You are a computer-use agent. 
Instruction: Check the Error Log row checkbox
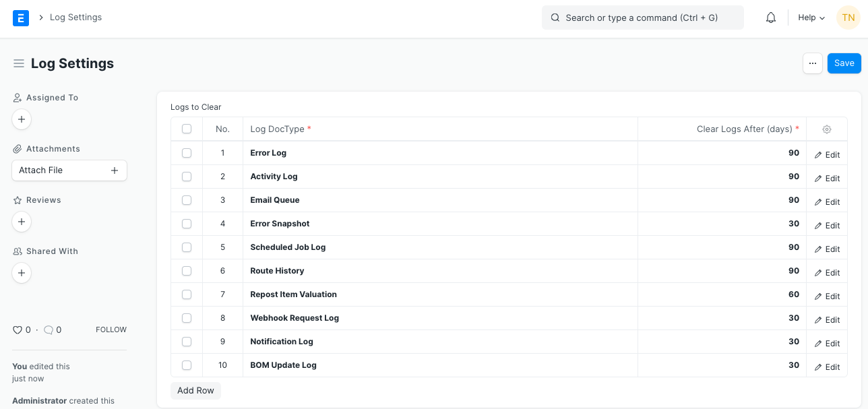[186, 153]
